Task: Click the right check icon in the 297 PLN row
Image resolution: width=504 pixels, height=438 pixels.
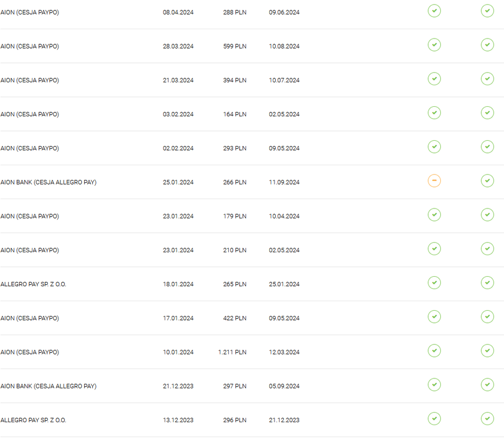Action: coord(487,385)
